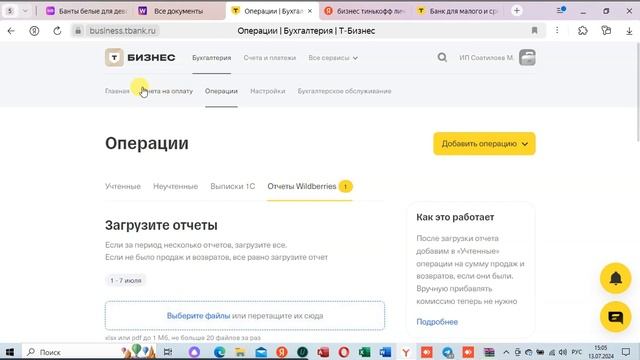The image size is (640, 360).
Task: Click the T-Business logo
Action: (140, 58)
